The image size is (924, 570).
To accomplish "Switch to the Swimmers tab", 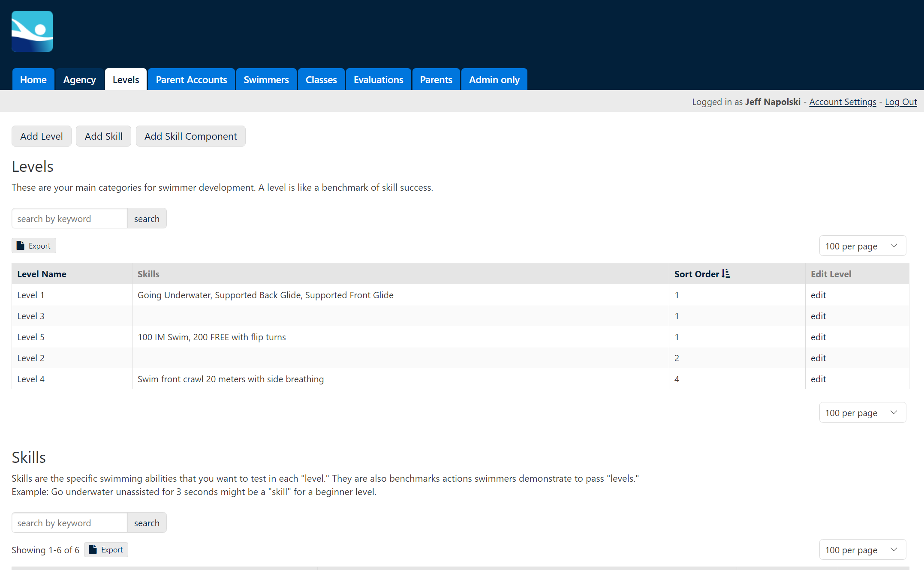I will click(266, 80).
